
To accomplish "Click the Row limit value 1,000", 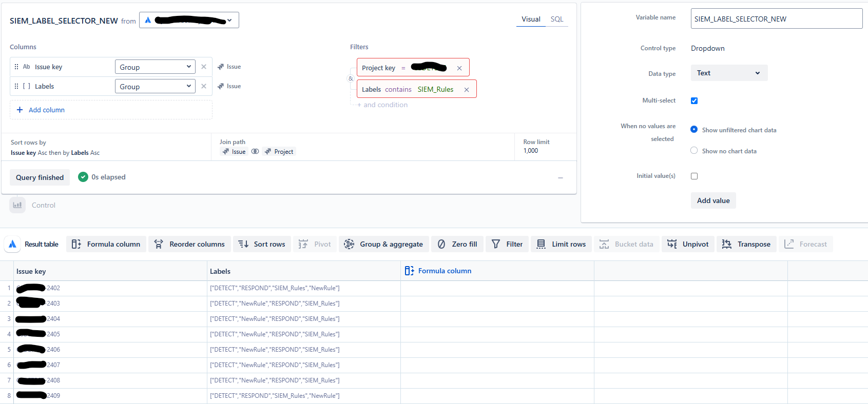I will [x=531, y=151].
